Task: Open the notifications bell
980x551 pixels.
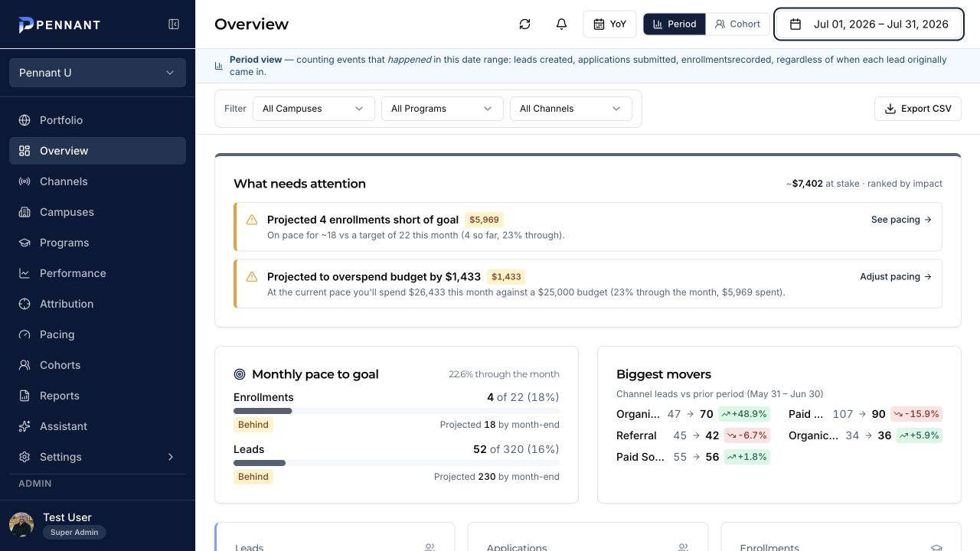Action: coord(561,24)
